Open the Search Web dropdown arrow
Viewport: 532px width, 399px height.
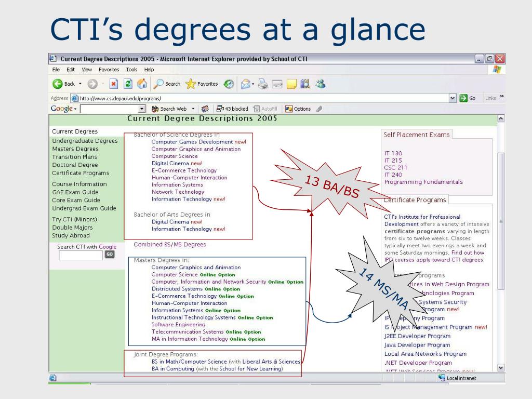point(193,109)
